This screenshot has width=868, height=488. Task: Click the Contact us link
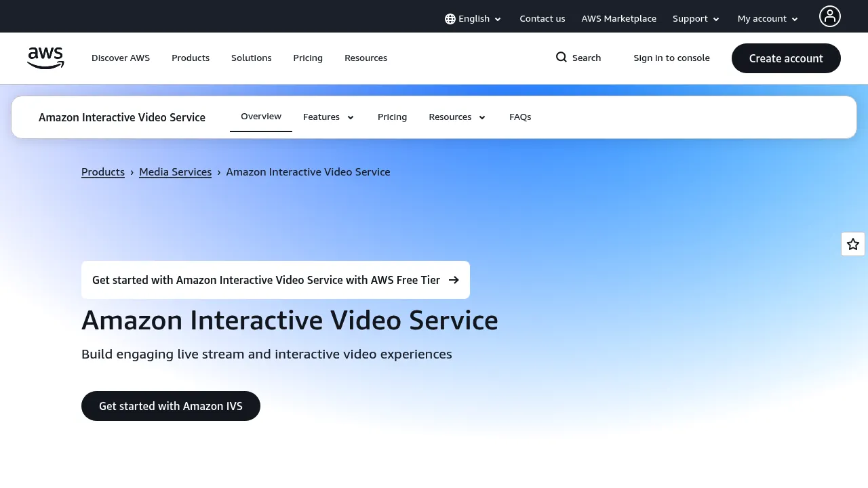point(542,19)
